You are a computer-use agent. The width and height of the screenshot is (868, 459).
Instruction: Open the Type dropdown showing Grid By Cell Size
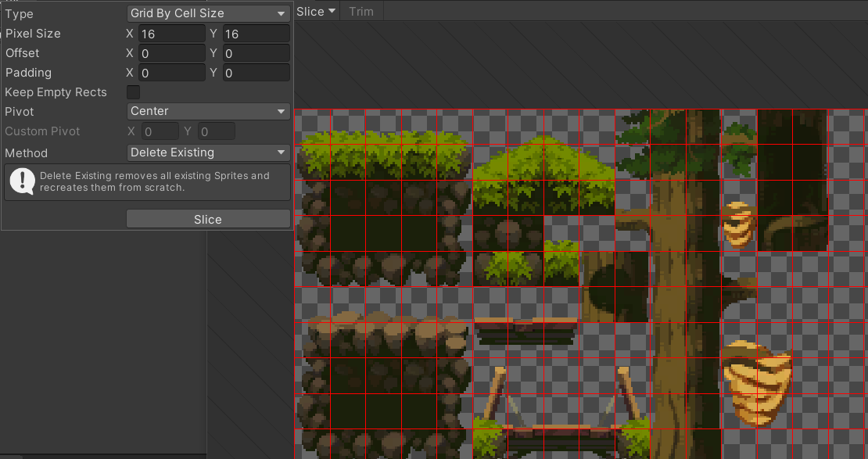[207, 13]
